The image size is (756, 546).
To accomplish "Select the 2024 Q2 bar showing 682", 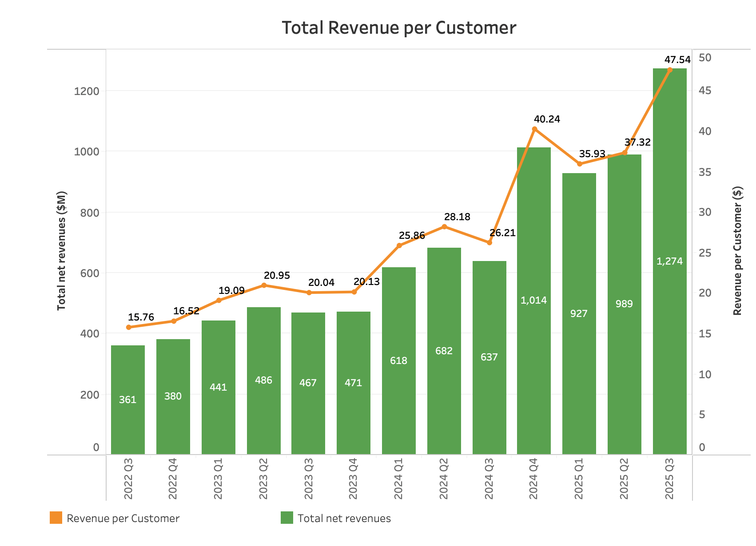I will [444, 351].
